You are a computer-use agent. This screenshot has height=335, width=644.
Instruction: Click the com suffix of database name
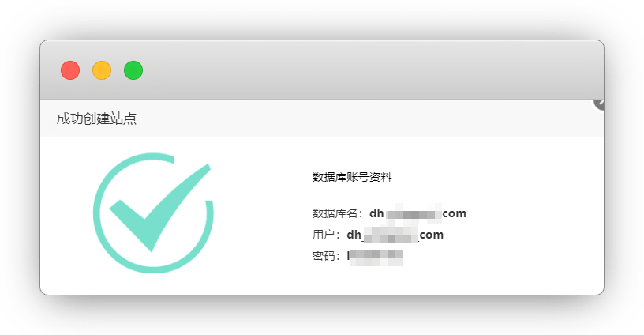click(x=455, y=213)
